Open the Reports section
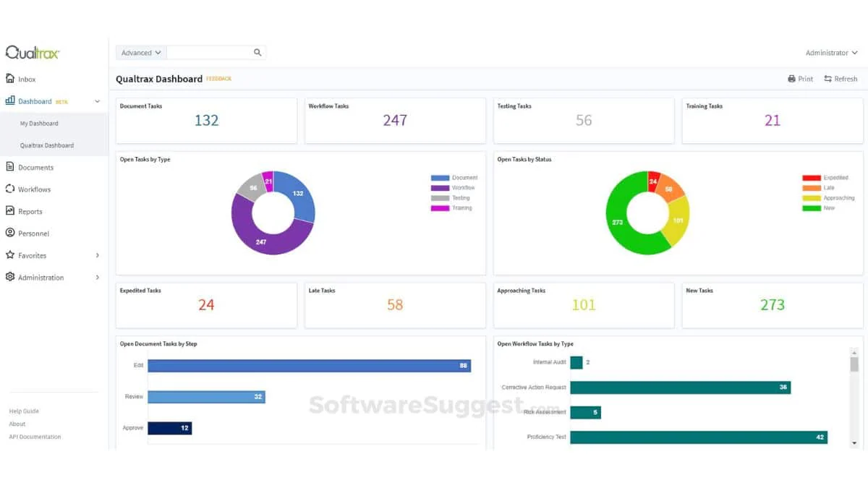The height and width of the screenshot is (488, 868). (x=30, y=212)
